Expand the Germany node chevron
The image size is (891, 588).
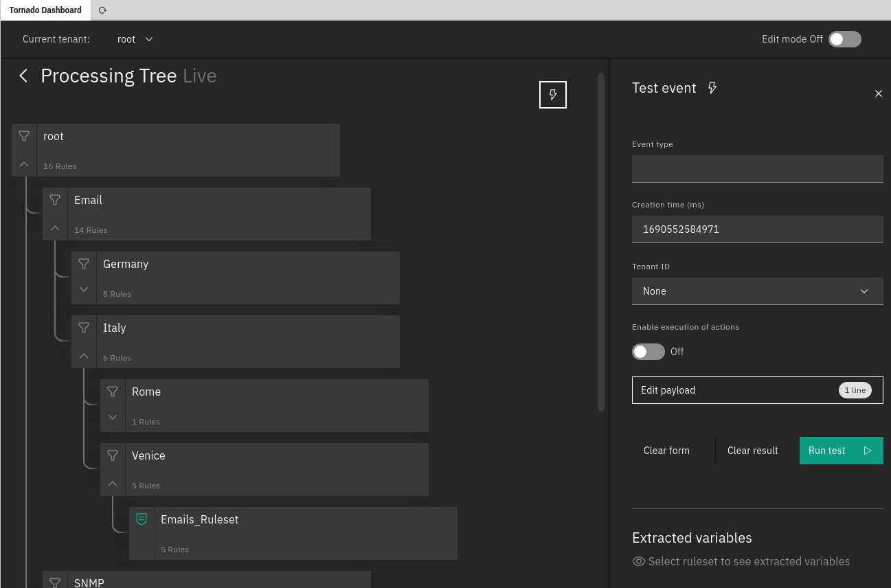84,289
